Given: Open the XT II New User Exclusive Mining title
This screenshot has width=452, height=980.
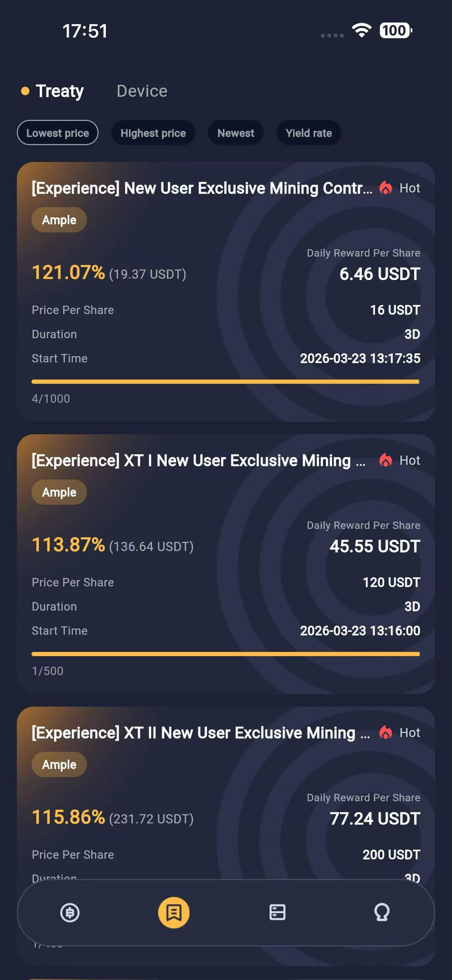Looking at the screenshot, I should click(x=200, y=733).
